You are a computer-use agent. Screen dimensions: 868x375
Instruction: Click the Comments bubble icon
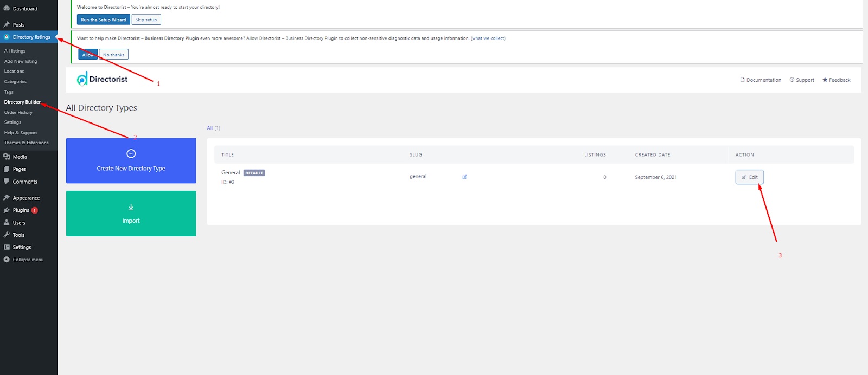click(x=7, y=182)
